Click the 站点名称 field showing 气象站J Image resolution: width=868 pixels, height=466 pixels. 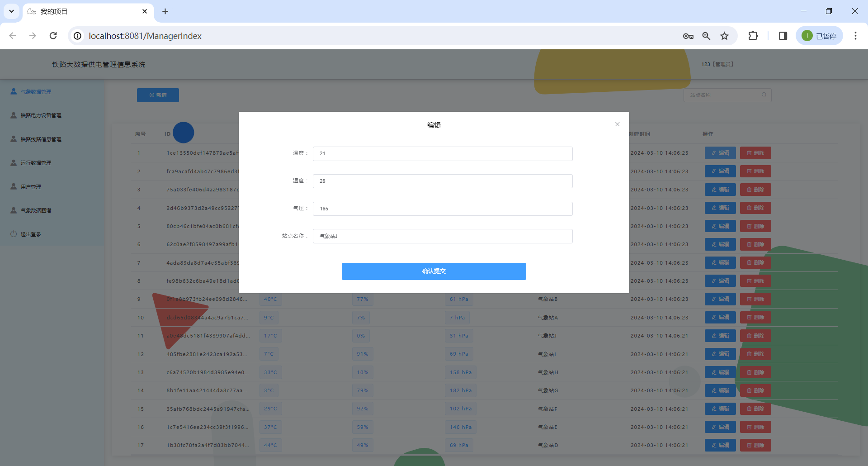[x=443, y=236]
